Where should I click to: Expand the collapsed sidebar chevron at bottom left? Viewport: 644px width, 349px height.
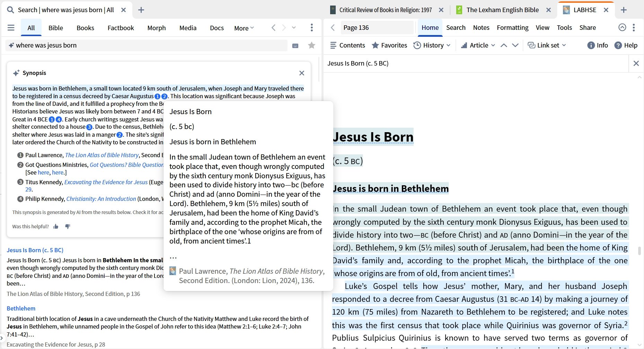click(x=2, y=337)
